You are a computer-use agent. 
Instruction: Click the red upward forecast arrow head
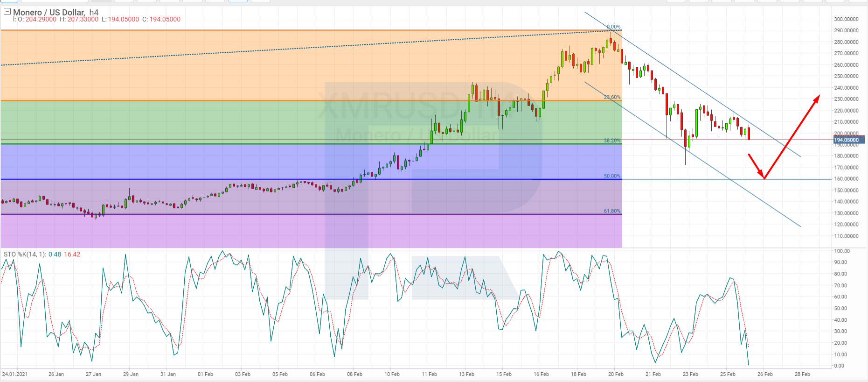(817, 98)
